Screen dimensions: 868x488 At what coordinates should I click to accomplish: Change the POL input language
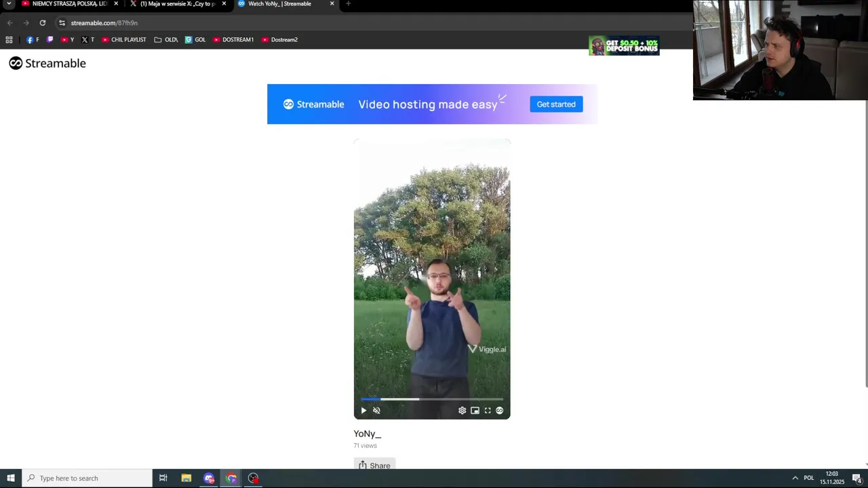click(x=808, y=478)
